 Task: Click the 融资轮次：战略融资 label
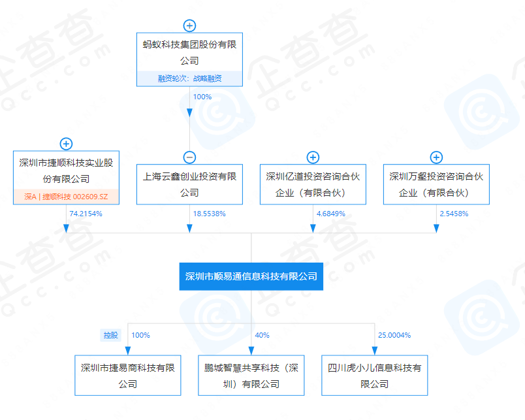coord(189,78)
